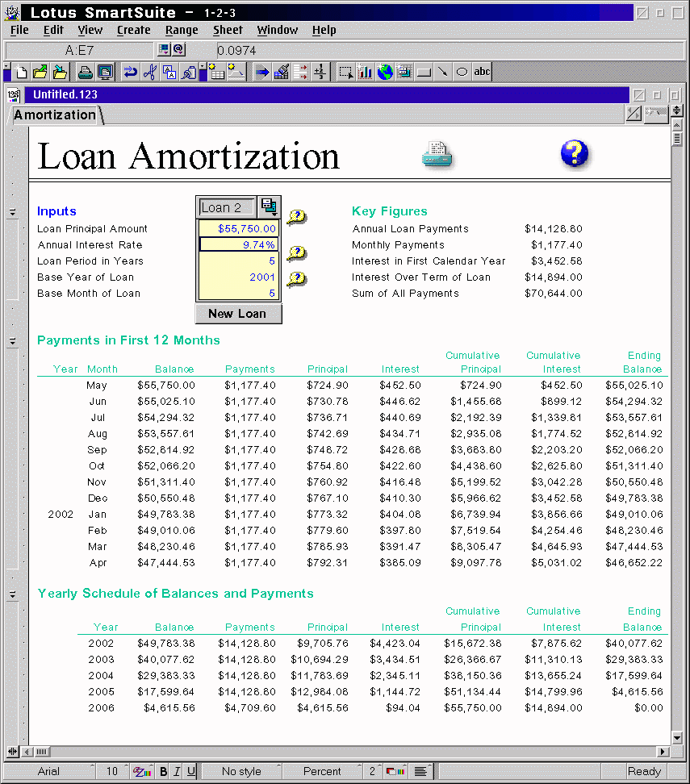Collapse the Yearly Schedule outline section
Screen dimensions: 690x784
[13, 595]
